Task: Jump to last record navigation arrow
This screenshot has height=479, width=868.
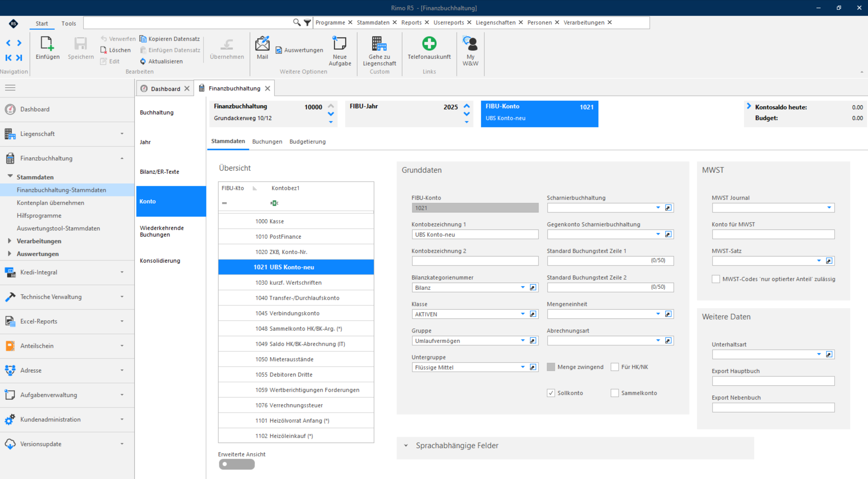Action: (x=19, y=58)
